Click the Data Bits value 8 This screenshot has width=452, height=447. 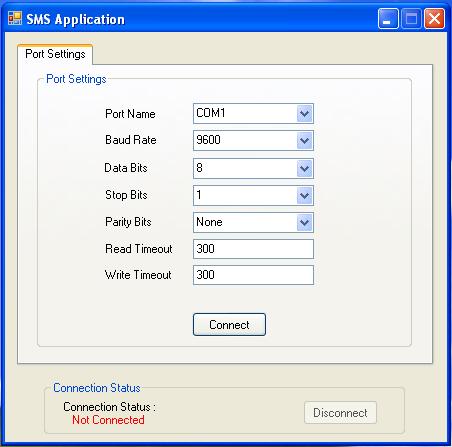(199, 168)
